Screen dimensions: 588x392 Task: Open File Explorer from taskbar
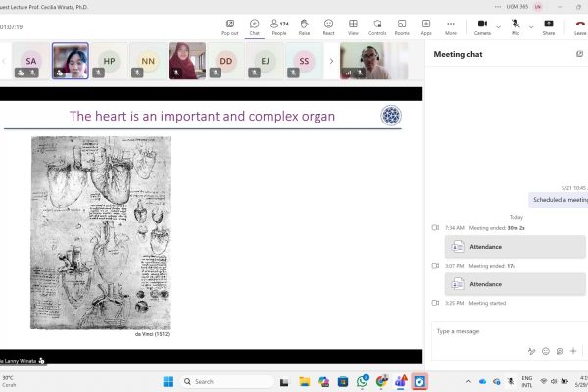pos(304,382)
